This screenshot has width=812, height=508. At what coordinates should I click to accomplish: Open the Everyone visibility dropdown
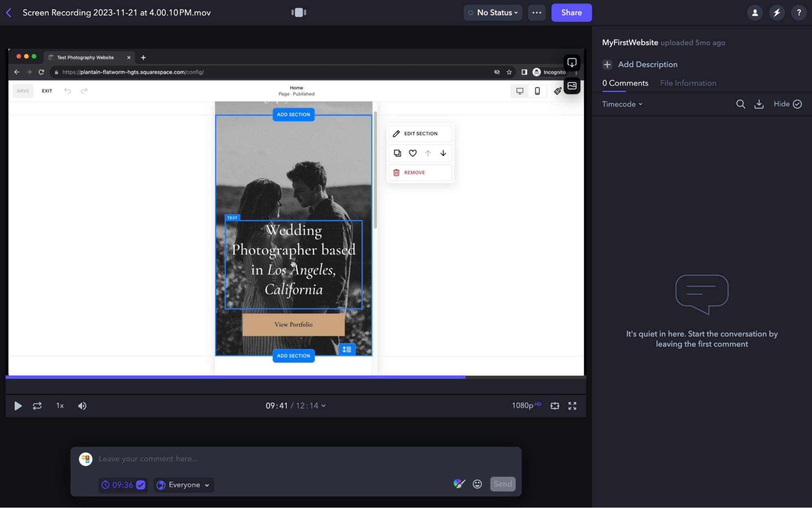(x=184, y=485)
